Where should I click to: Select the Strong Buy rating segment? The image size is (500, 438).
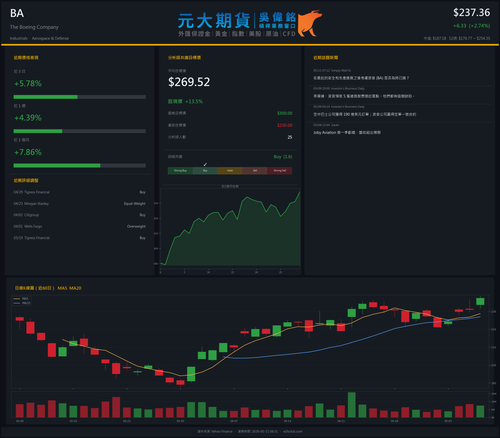[180, 171]
